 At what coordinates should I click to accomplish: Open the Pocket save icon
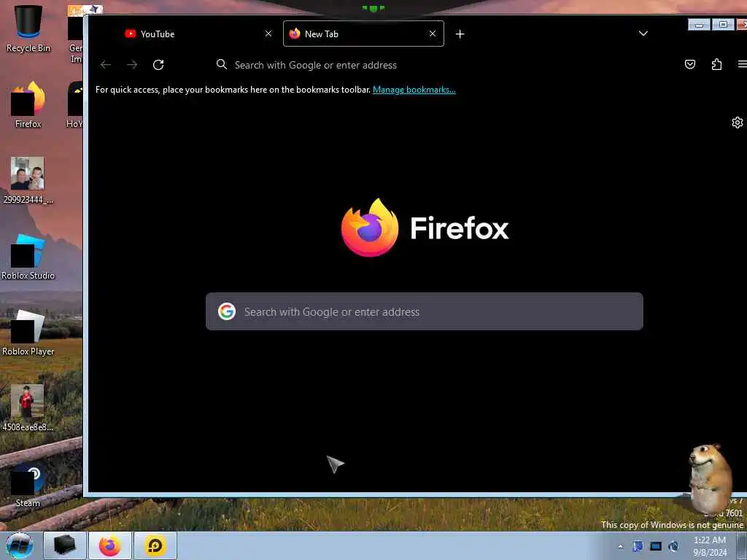(x=690, y=64)
